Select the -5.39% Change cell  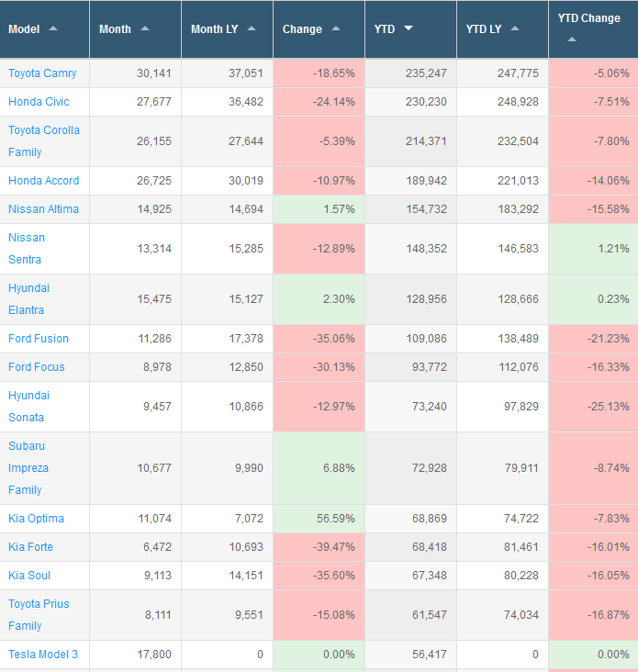tap(319, 141)
